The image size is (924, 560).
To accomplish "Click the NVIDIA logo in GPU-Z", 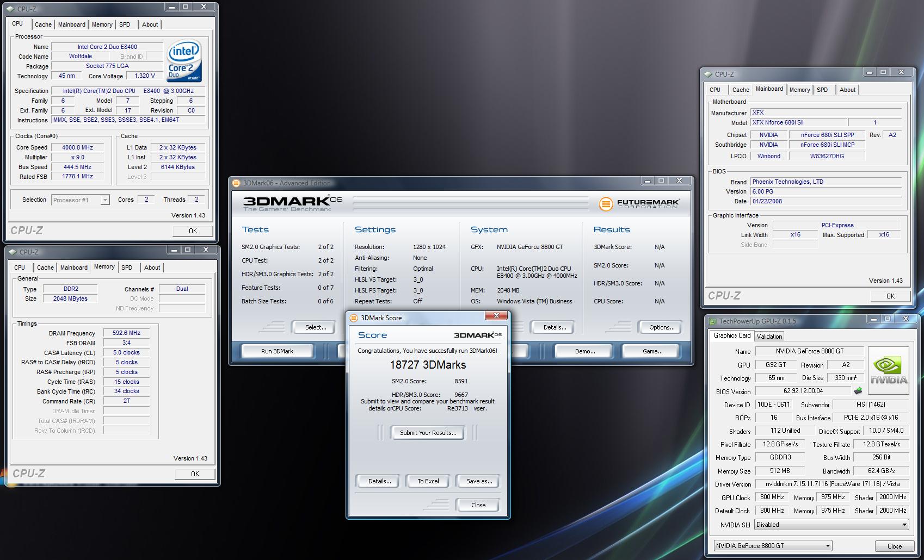I will tap(888, 371).
